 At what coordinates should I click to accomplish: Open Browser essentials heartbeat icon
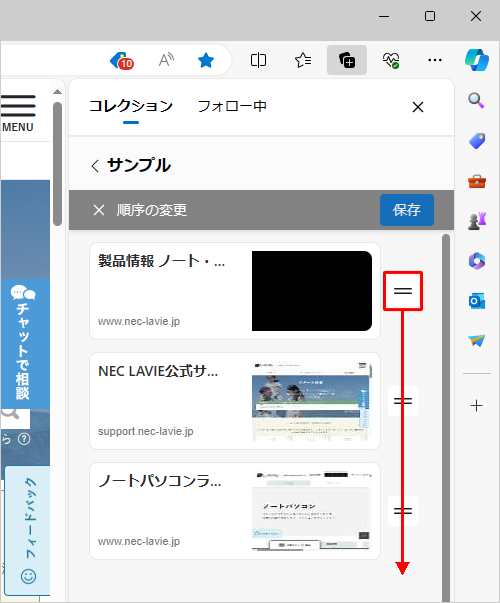pyautogui.click(x=391, y=60)
